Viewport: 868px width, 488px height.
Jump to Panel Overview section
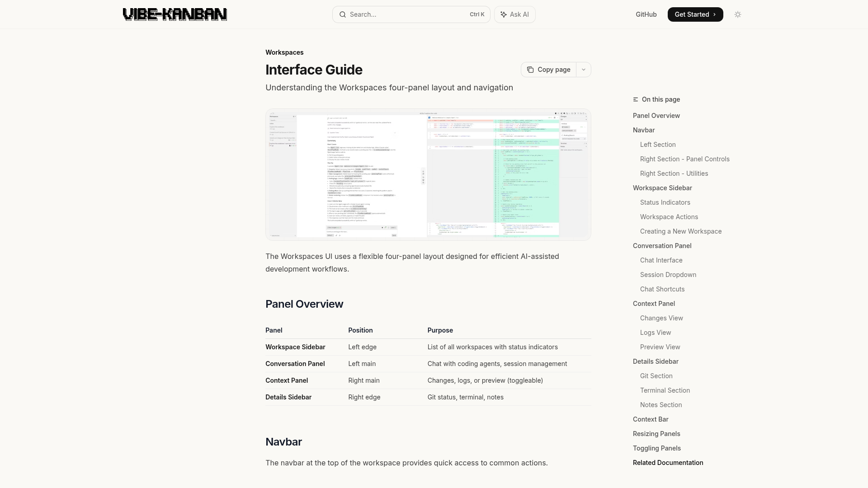[x=656, y=116]
